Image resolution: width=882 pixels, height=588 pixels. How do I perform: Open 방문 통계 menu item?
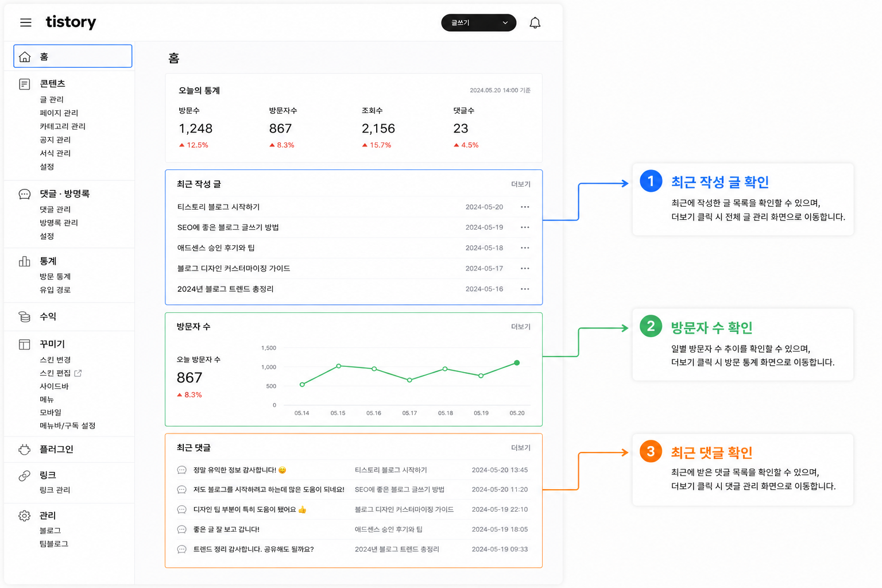click(x=55, y=277)
